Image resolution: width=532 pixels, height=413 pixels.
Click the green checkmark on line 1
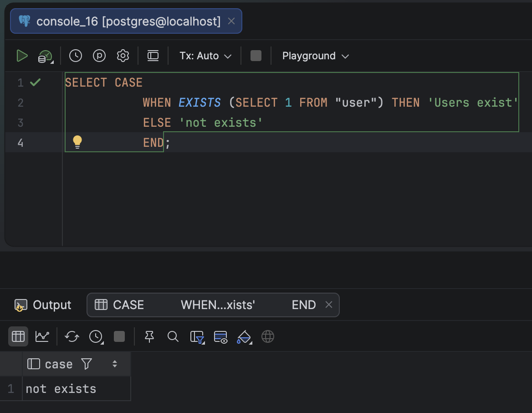click(35, 82)
